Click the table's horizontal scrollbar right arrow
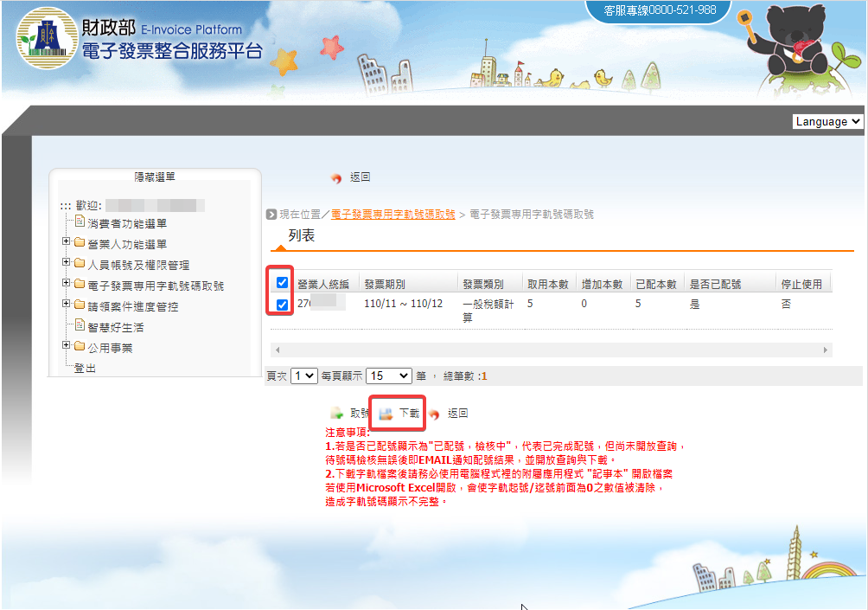 coord(826,350)
